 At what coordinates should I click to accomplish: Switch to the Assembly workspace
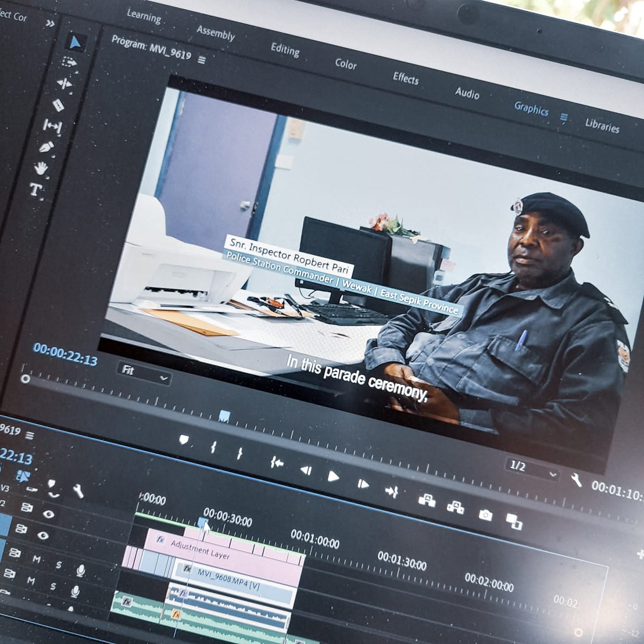pos(216,33)
